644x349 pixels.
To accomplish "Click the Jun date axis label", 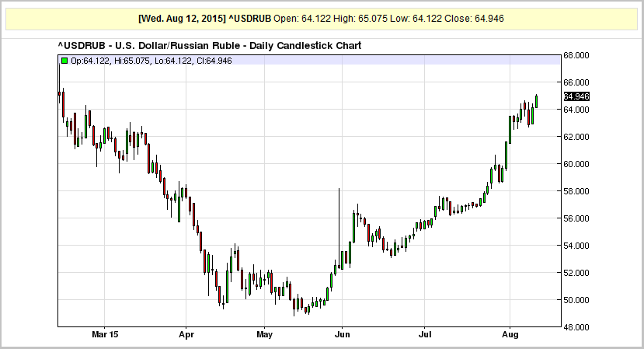I will click(x=342, y=334).
